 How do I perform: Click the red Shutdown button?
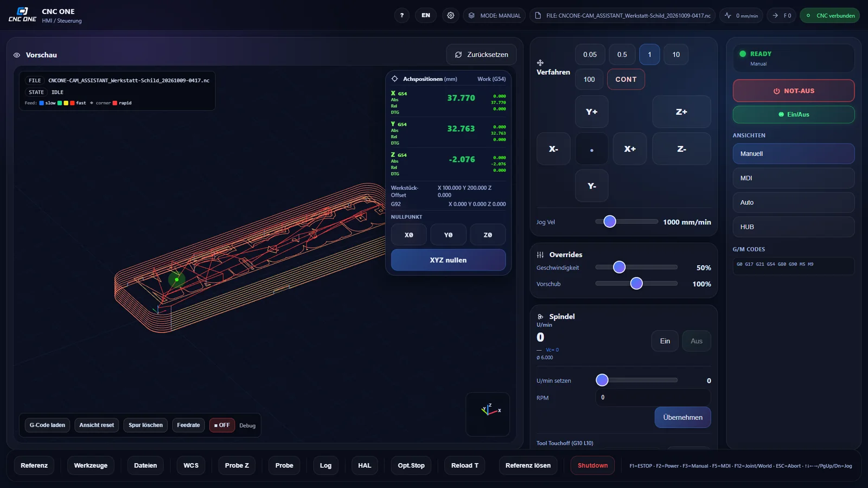(592, 465)
